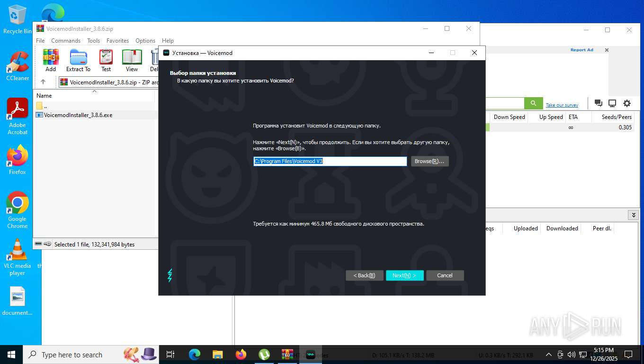Open Recycle Bin on the desktop
This screenshot has height=364, width=644.
click(18, 20)
